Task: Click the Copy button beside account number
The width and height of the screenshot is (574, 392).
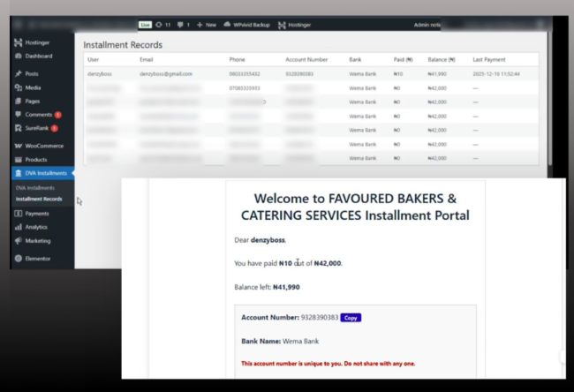Action: coord(351,318)
